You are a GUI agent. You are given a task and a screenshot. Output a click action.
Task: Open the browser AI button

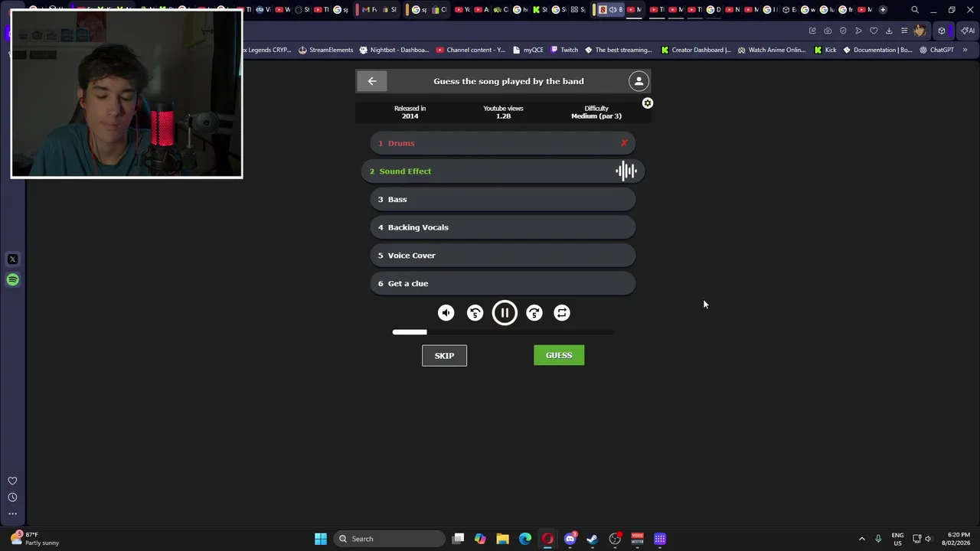pyautogui.click(x=968, y=31)
